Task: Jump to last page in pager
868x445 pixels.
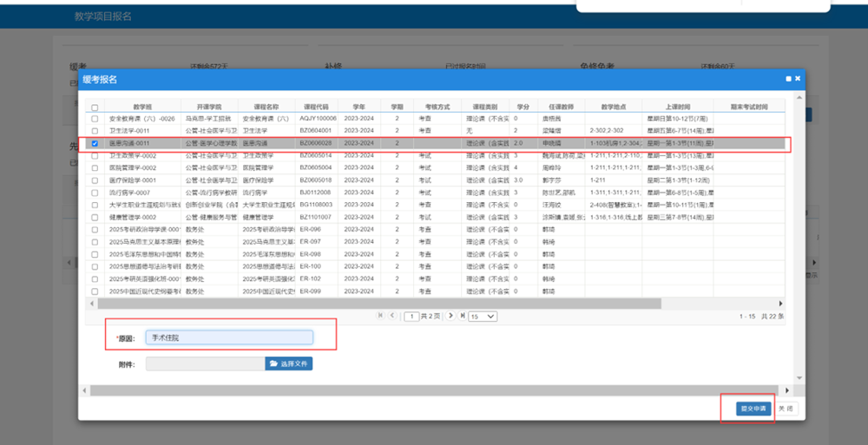Action: pyautogui.click(x=462, y=316)
